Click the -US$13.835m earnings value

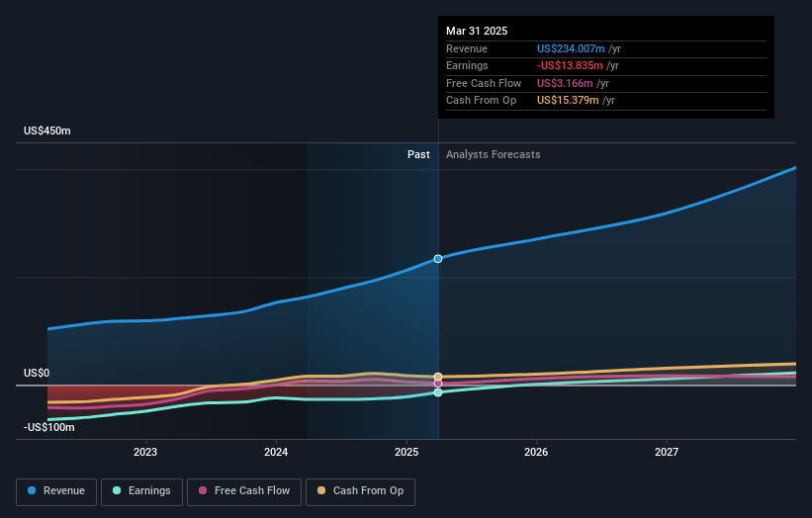570,65
